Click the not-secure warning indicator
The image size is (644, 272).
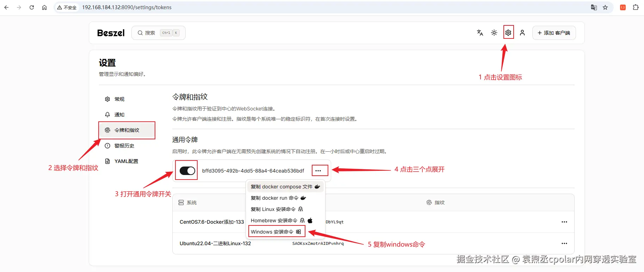tap(67, 7)
